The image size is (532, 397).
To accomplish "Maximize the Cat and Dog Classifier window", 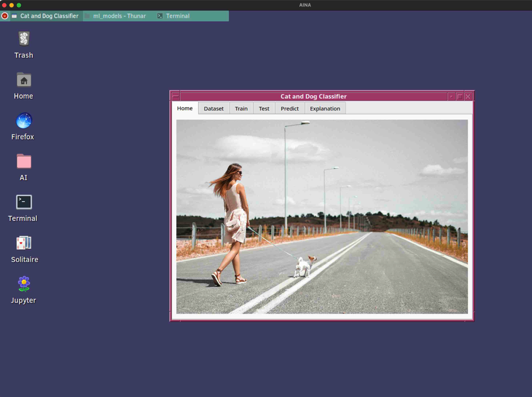I will click(x=460, y=97).
